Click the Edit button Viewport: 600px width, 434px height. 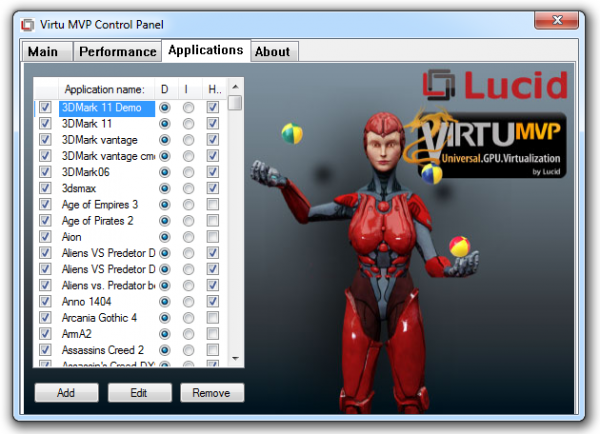point(139,393)
